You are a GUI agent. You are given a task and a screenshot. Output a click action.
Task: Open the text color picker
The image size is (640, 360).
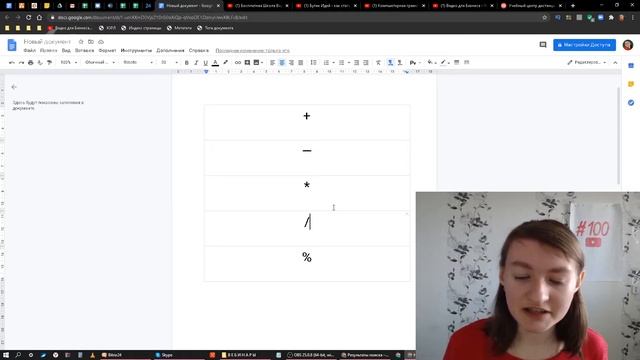(215, 62)
